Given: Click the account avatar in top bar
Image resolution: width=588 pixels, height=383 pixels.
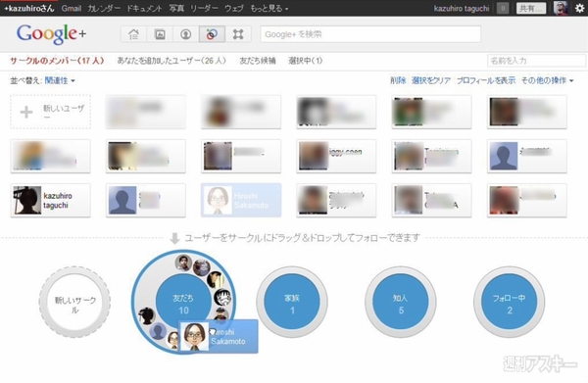Looking at the screenshot, I should click(561, 8).
